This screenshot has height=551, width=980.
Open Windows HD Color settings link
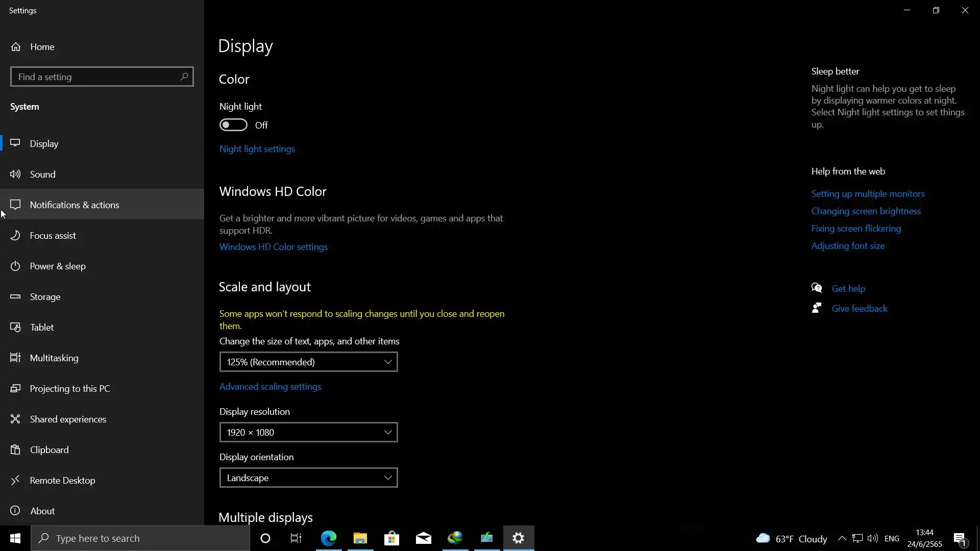click(x=273, y=247)
